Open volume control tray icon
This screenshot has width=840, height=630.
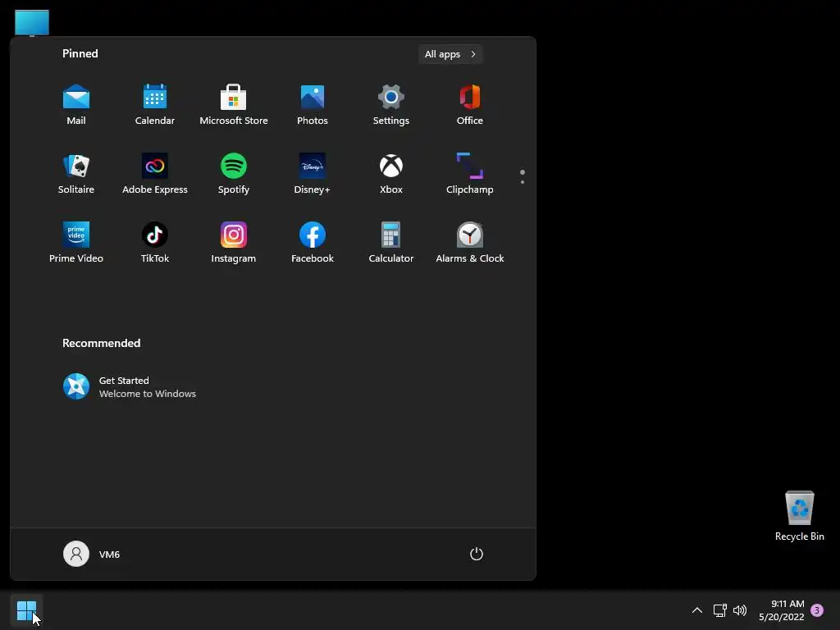pyautogui.click(x=740, y=610)
